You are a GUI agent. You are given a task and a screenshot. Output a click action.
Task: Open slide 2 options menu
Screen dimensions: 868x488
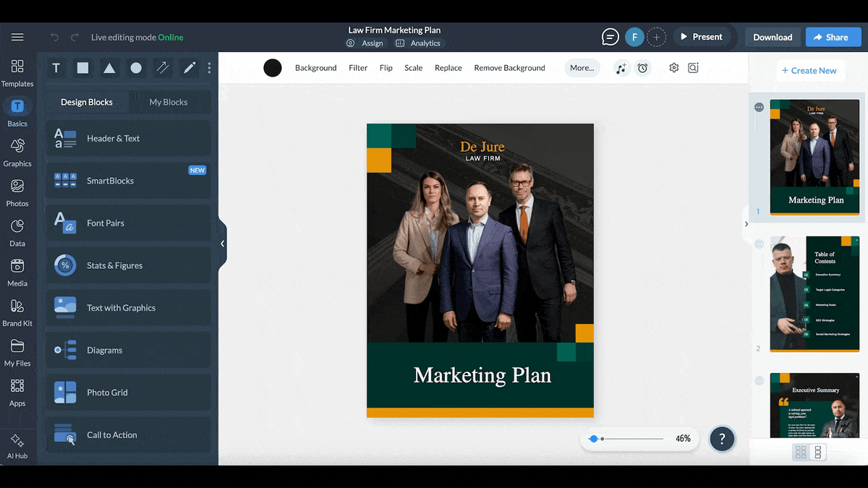tap(759, 244)
